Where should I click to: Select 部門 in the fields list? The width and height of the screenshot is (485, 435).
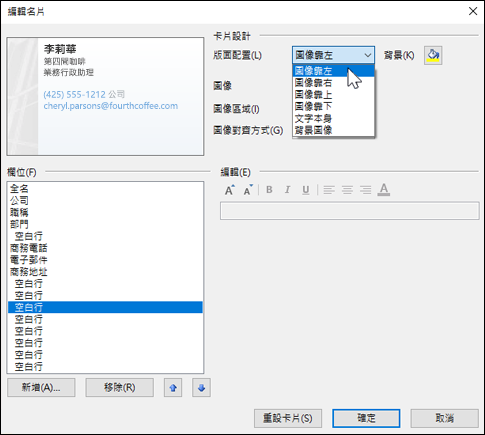tap(105, 224)
